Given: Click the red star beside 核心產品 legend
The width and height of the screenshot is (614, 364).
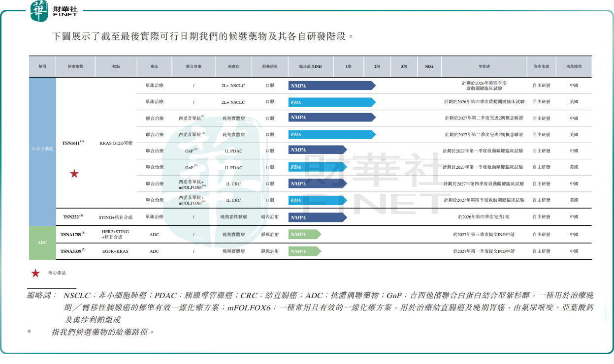Looking at the screenshot, I should tap(35, 273).
